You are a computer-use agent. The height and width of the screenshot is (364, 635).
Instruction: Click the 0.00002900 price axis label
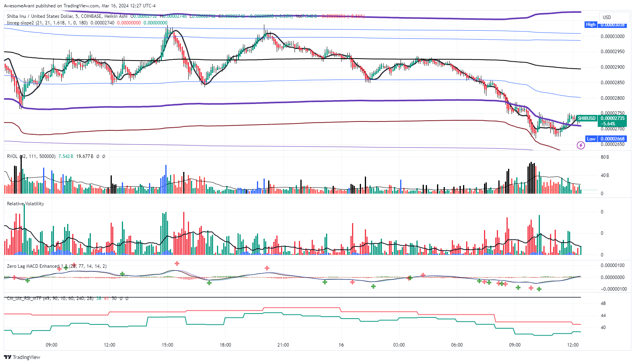tap(612, 67)
